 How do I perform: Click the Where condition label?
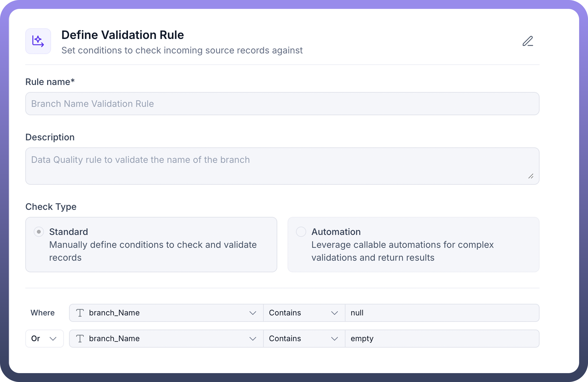click(x=42, y=313)
